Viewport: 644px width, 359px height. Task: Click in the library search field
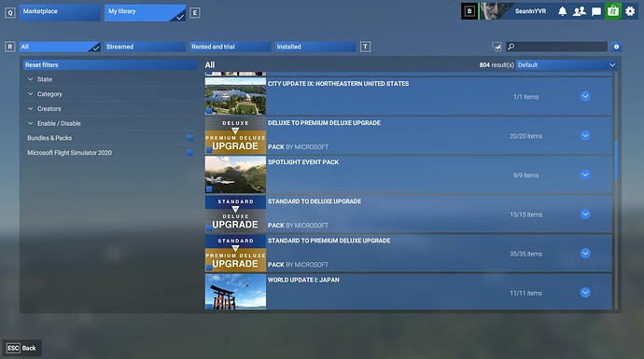click(x=556, y=47)
